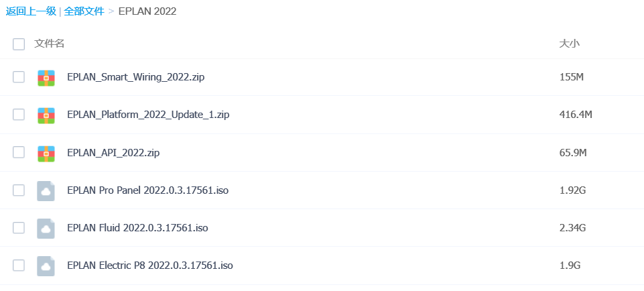Click the zip icon for EPLAN_Smart_Wiring_2022.zip
The image size is (644, 291).
click(46, 77)
